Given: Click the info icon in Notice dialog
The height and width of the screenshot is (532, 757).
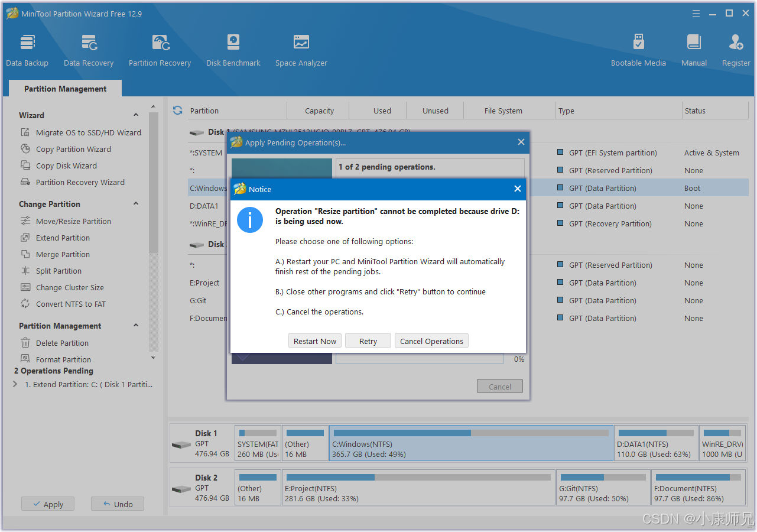Looking at the screenshot, I should pyautogui.click(x=250, y=220).
